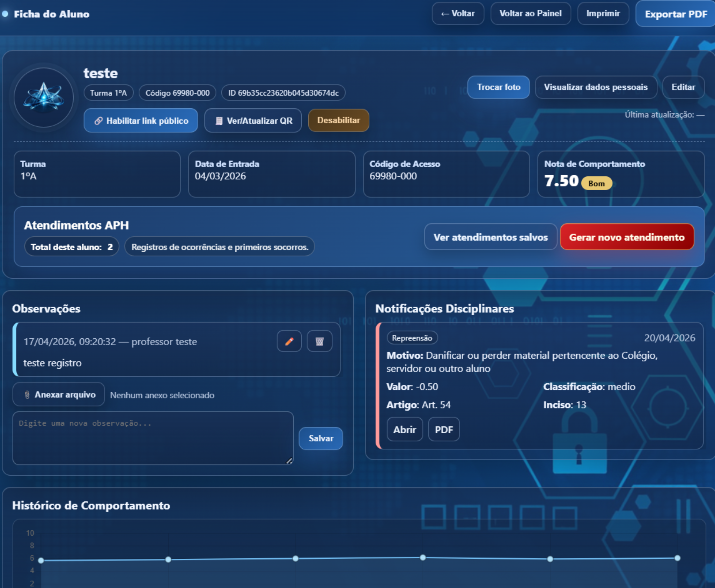This screenshot has width=715, height=588.
Task: Click the student avatar photo
Action: pos(44,97)
